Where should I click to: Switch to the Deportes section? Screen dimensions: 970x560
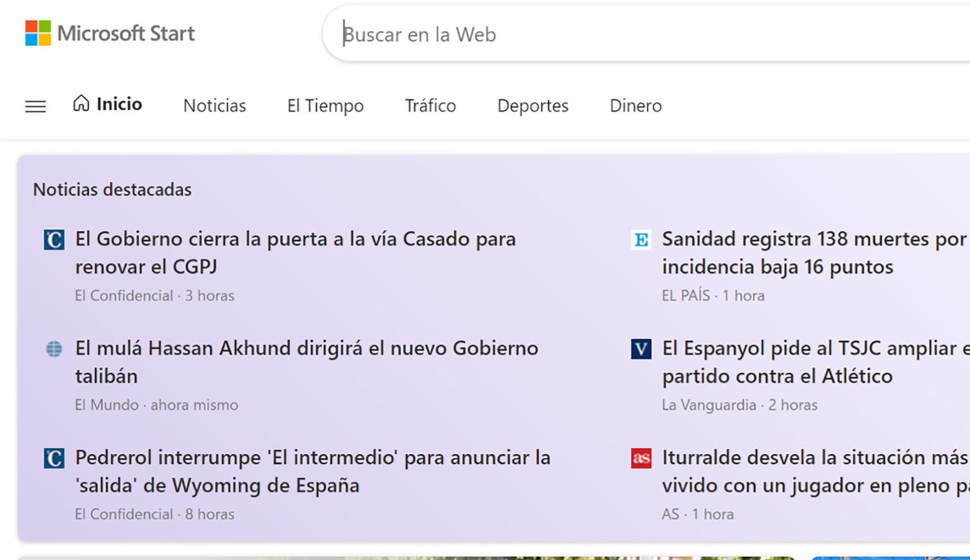click(533, 106)
